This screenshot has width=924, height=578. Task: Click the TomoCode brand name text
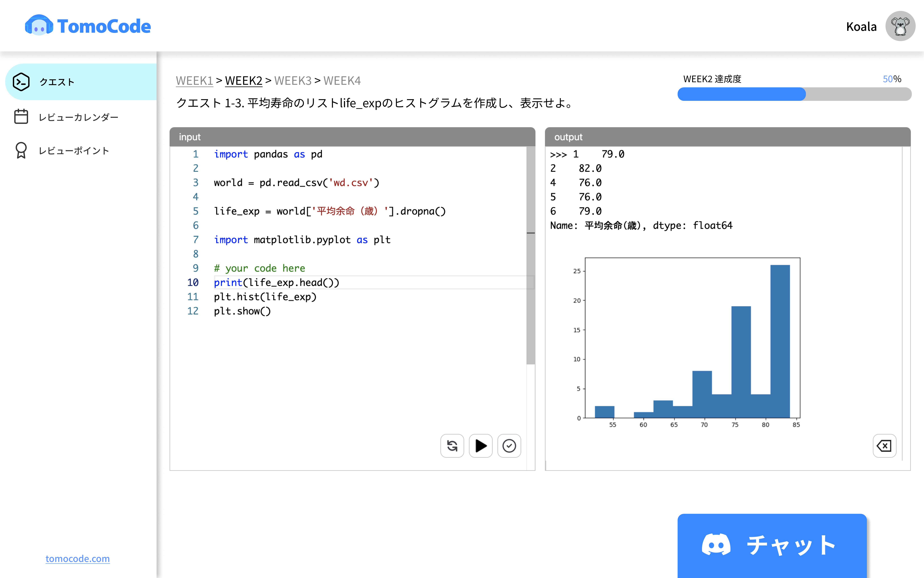point(104,26)
